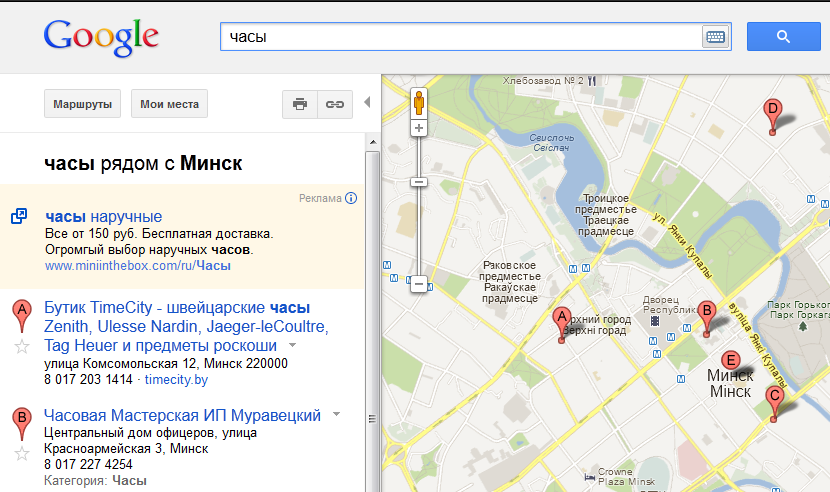
Task: Select the Street View pegman
Action: (x=419, y=103)
